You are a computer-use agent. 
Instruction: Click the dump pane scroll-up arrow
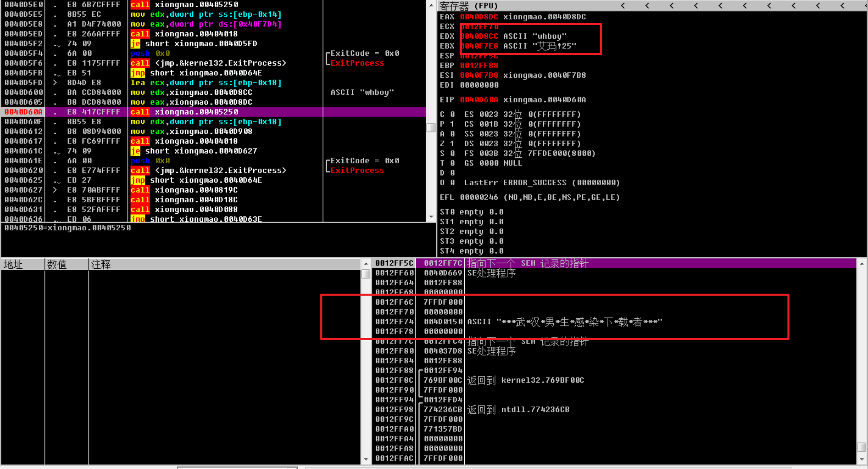(366, 264)
